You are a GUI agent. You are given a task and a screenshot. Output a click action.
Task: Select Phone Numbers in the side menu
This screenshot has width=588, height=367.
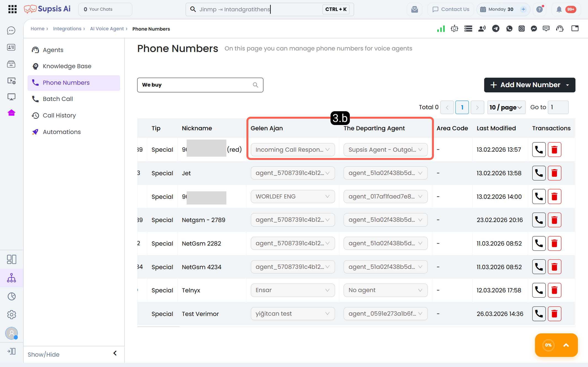coord(74,83)
